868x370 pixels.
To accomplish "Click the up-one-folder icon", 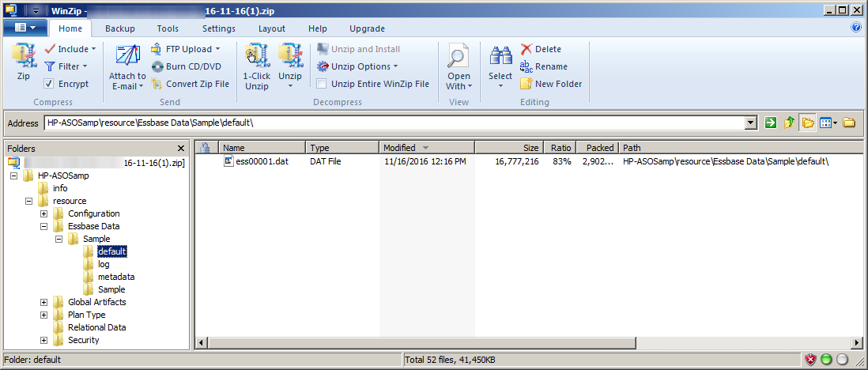I will [789, 123].
